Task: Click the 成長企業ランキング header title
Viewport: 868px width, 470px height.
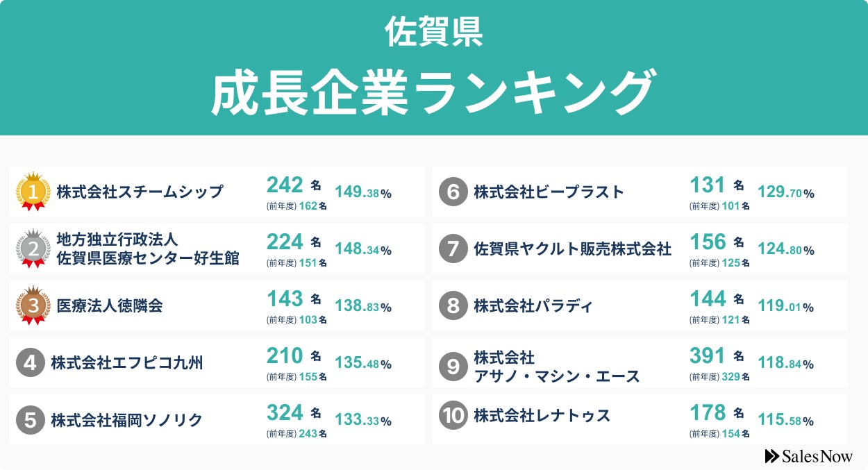Action: point(433,92)
